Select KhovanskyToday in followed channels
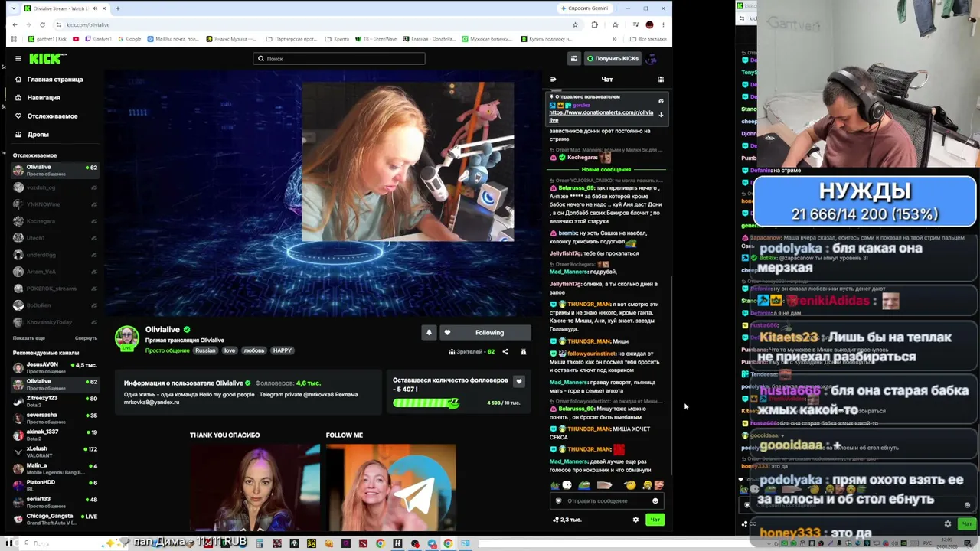Image resolution: width=980 pixels, height=551 pixels. click(55, 322)
